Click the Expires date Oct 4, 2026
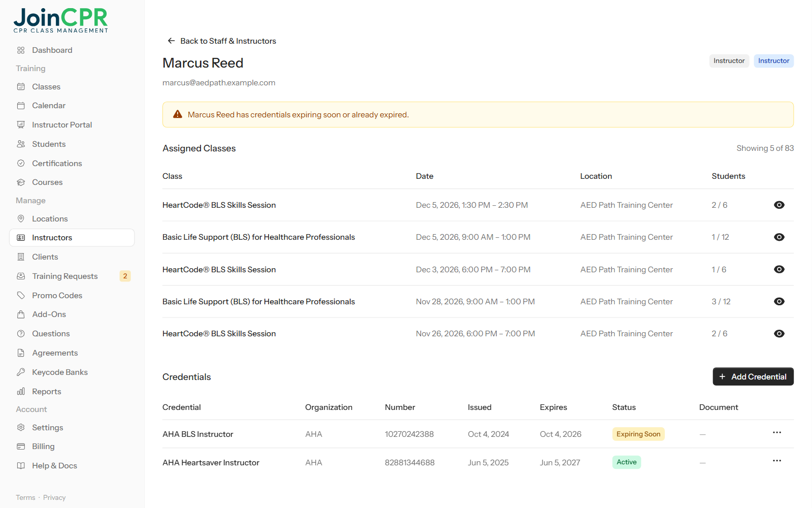Screen dimensions: 812x508 tap(560, 434)
